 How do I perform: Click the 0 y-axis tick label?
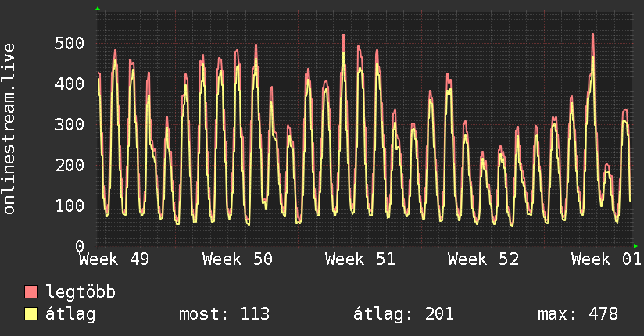coord(80,246)
